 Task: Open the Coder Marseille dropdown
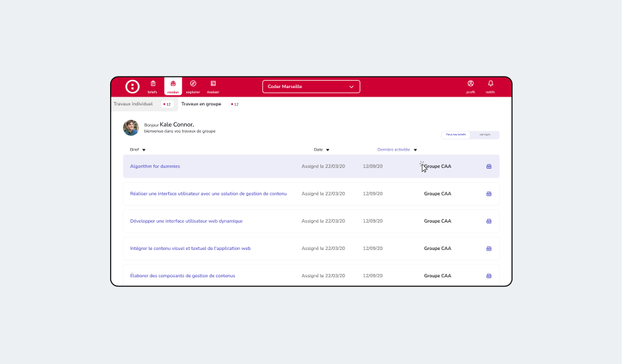[311, 87]
